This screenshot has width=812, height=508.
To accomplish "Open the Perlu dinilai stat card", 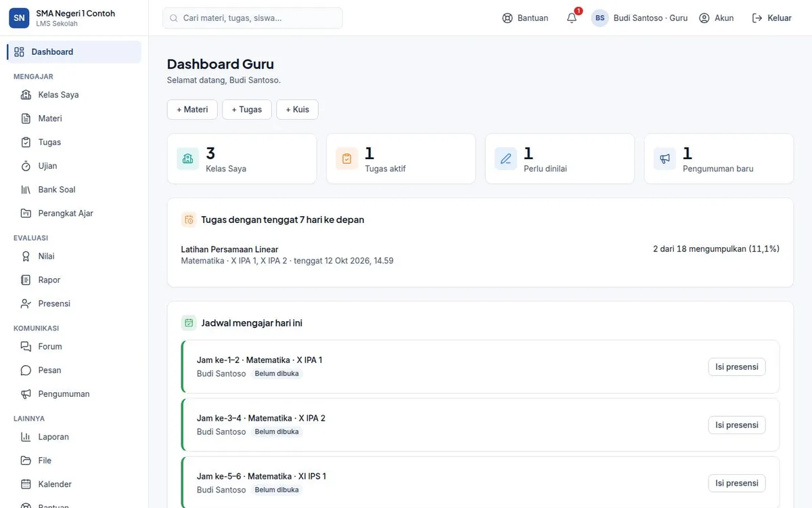I will tap(560, 158).
